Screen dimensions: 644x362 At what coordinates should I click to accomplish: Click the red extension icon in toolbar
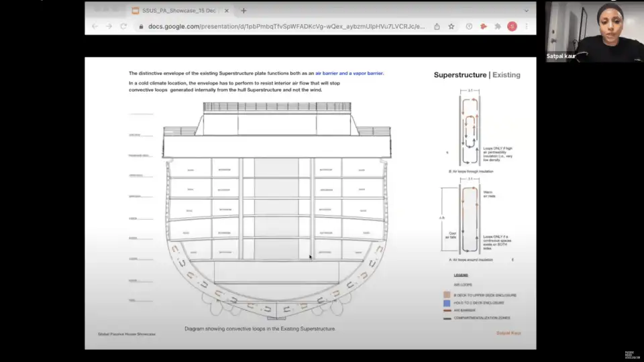[482, 26]
